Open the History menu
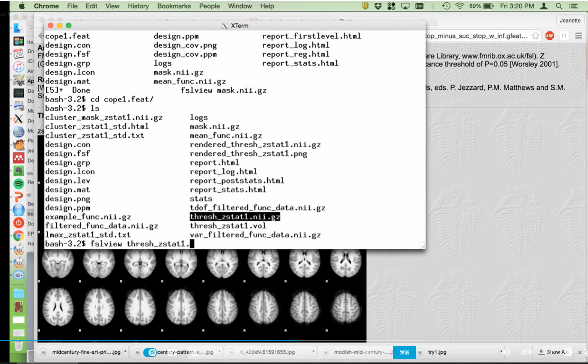Screen dimensions: 588x364 pyautogui.click(x=138, y=6)
